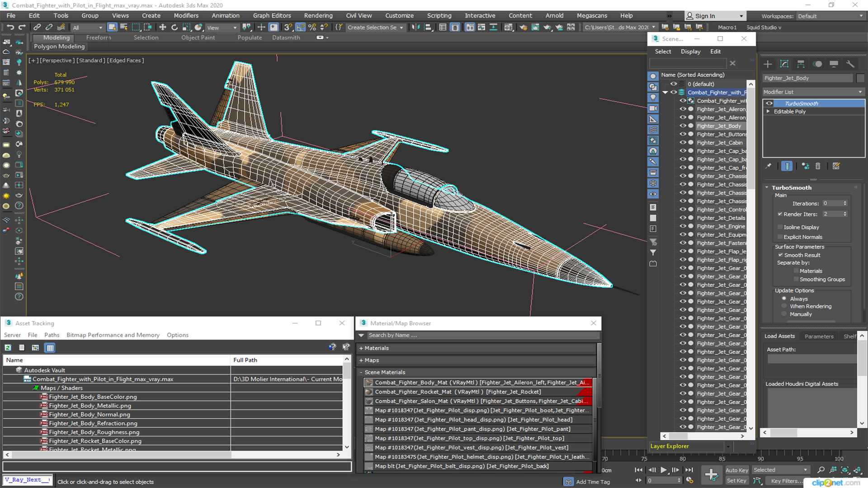Hide Fighter_Jet_Body in Scene Explorer
The width and height of the screenshot is (868, 488).
683,126
